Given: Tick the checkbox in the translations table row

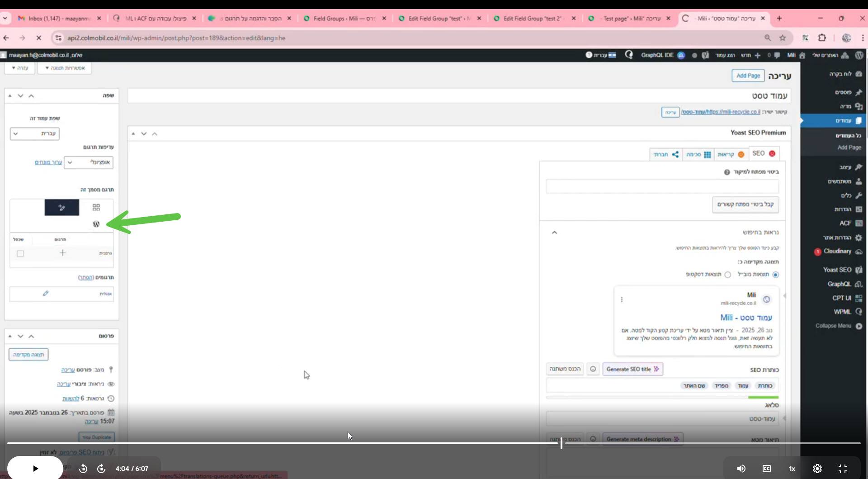Looking at the screenshot, I should (x=20, y=253).
